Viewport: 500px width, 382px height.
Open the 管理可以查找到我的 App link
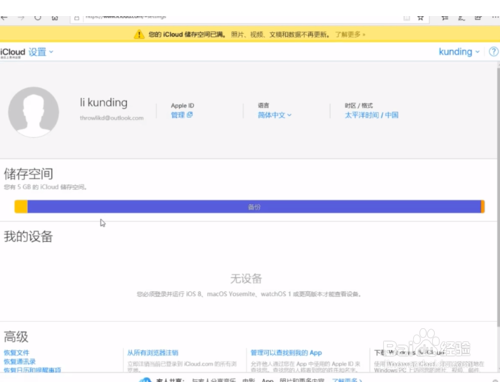click(286, 353)
